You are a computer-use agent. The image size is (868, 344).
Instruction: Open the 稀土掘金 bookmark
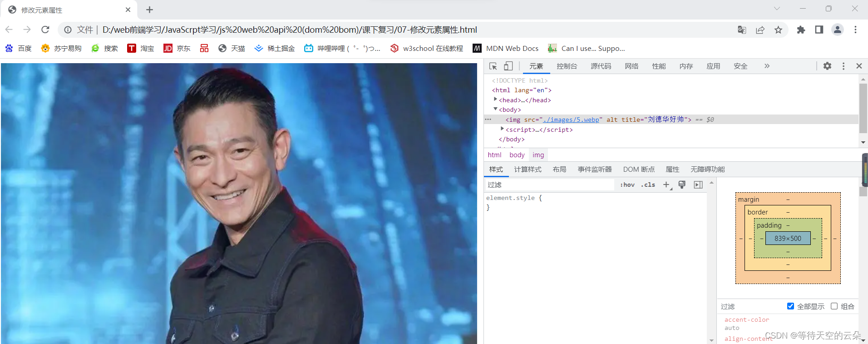tap(275, 48)
